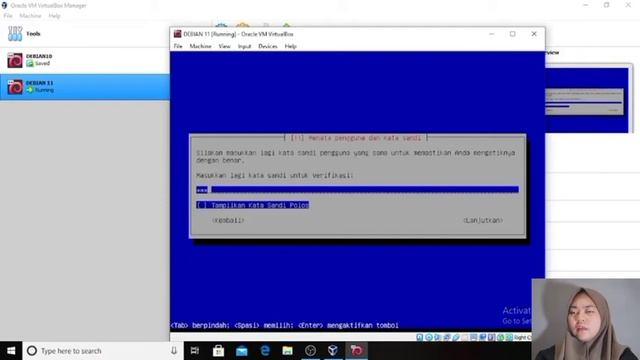Switch to the running Debian VM taskbar icon
Image resolution: width=640 pixels, height=360 pixels.
[x=356, y=351]
